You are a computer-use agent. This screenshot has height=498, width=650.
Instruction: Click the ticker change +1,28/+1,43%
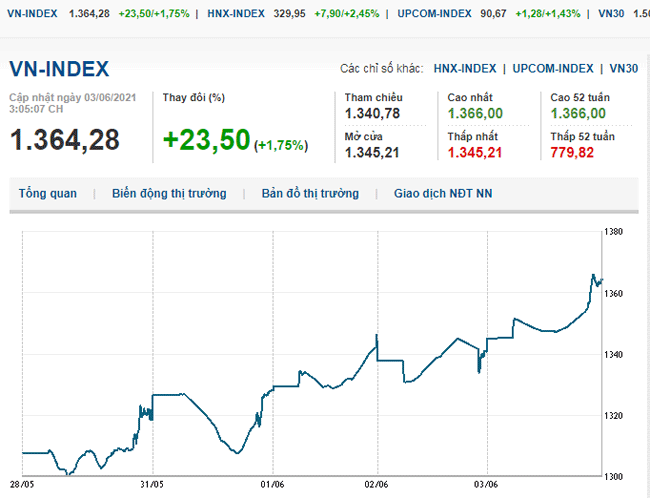548,14
